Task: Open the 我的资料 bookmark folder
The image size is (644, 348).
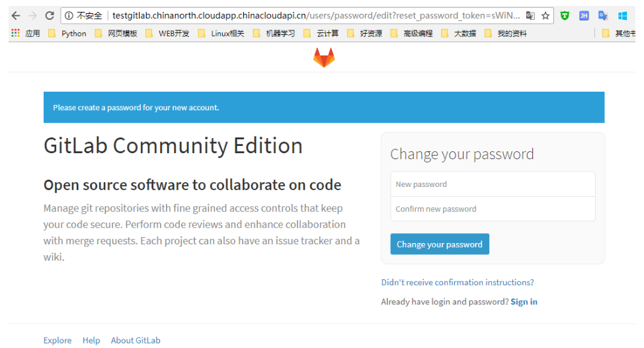Action: click(x=506, y=33)
